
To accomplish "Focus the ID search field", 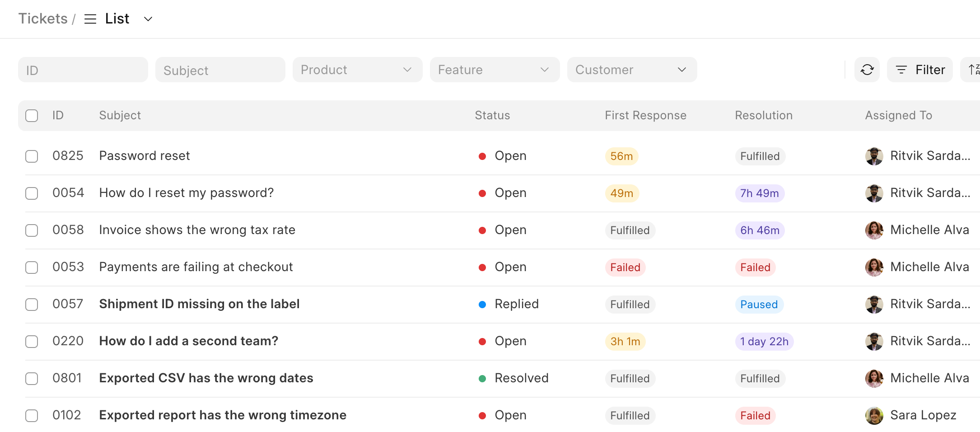I will tap(83, 70).
